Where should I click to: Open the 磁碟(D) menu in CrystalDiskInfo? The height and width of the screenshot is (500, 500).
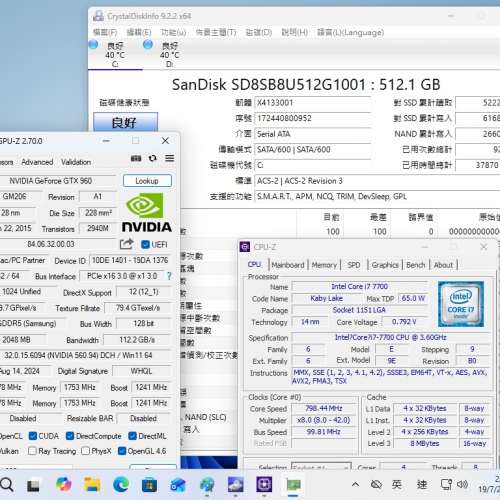[259, 32]
